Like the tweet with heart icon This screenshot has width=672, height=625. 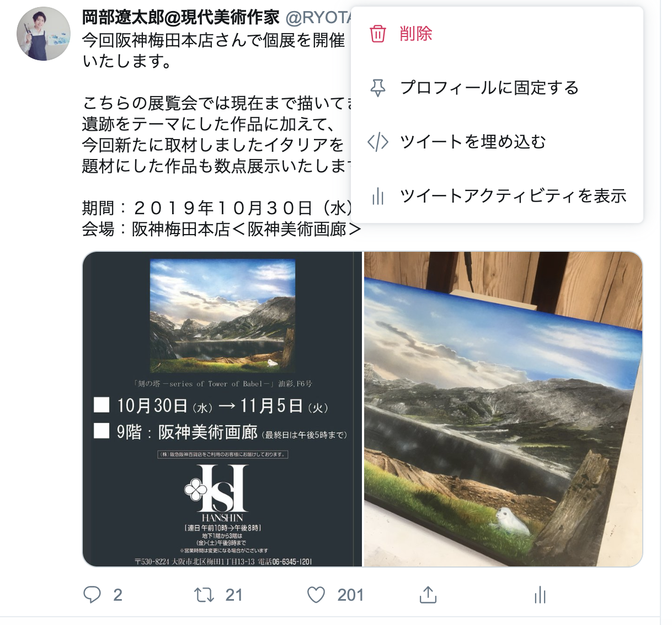coord(316,595)
